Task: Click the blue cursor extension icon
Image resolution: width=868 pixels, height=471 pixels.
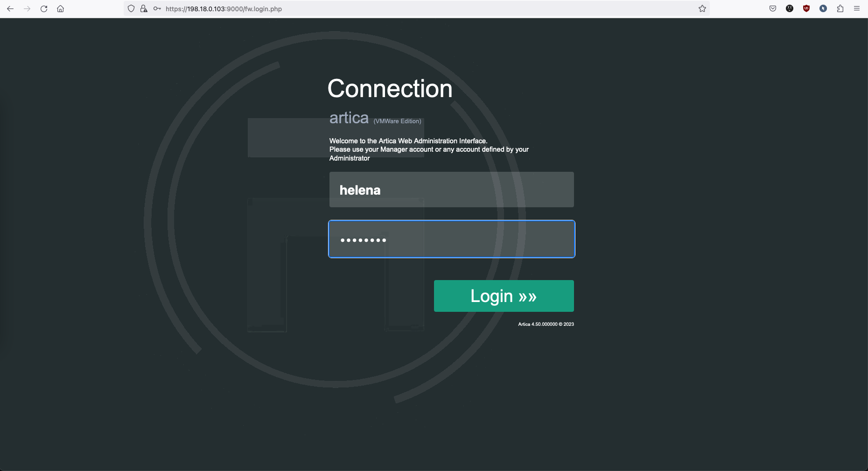Action: click(x=823, y=9)
